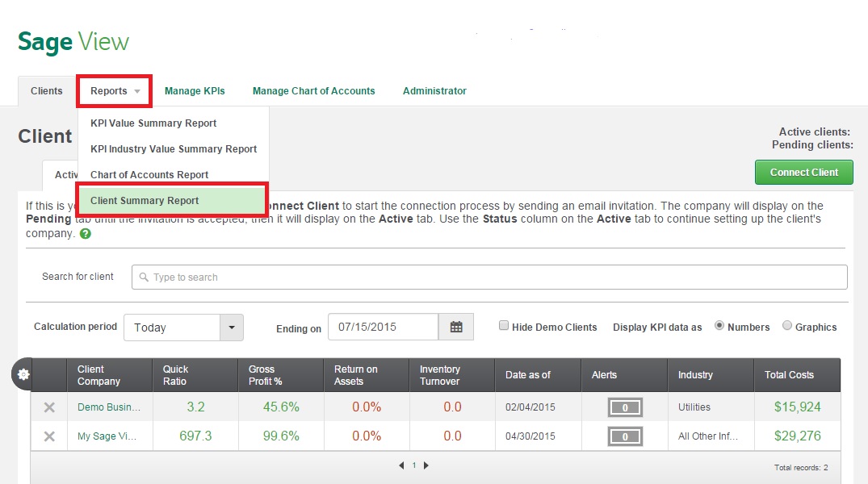Click the Search for client field
The height and width of the screenshot is (484, 868).
coord(489,277)
